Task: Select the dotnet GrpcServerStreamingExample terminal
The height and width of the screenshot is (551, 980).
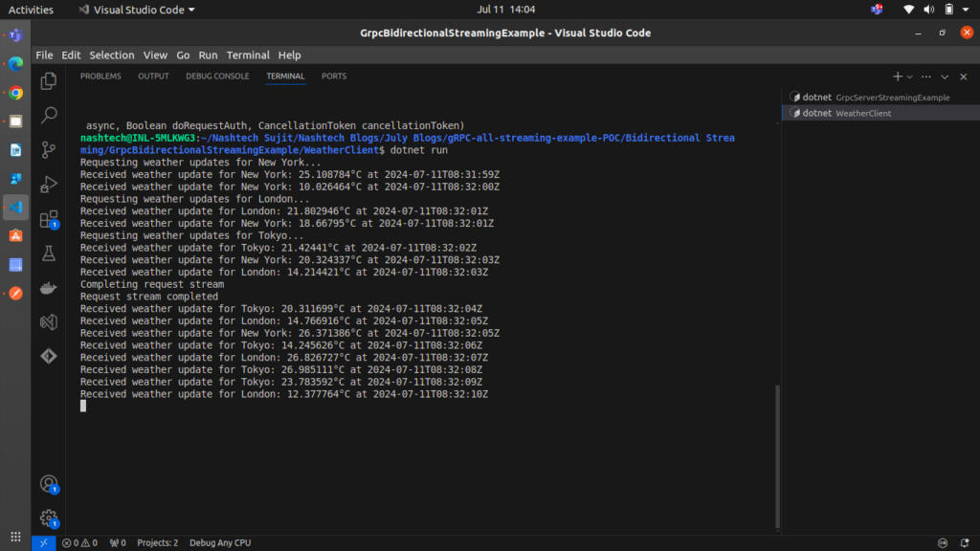Action: (869, 98)
